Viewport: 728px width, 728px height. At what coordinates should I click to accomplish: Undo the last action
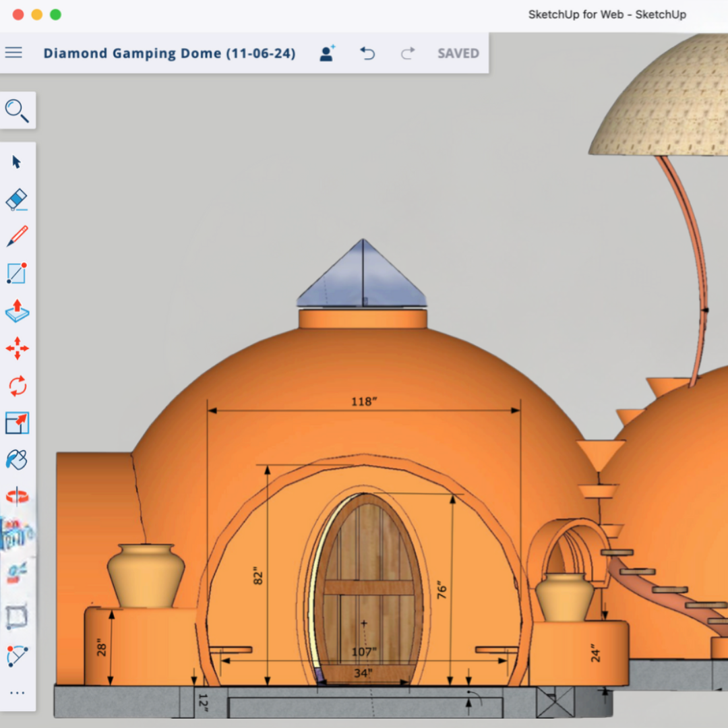[367, 53]
